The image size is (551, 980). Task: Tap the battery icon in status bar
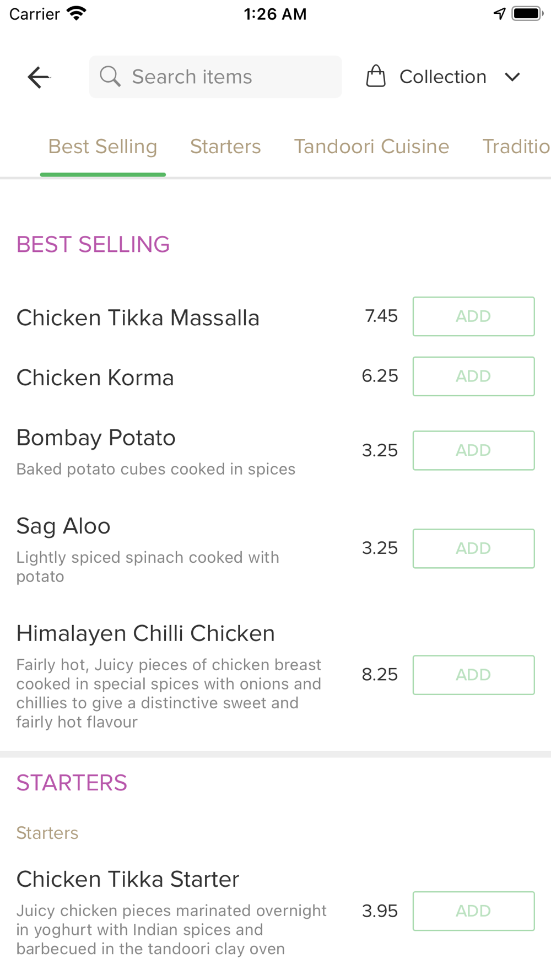pyautogui.click(x=527, y=13)
